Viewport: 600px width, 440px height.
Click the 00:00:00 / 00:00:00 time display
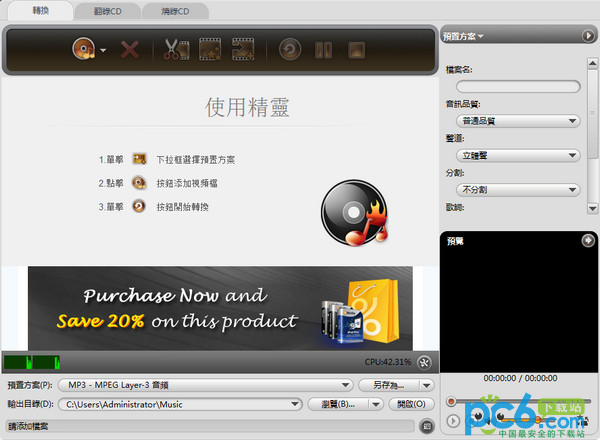pos(520,378)
